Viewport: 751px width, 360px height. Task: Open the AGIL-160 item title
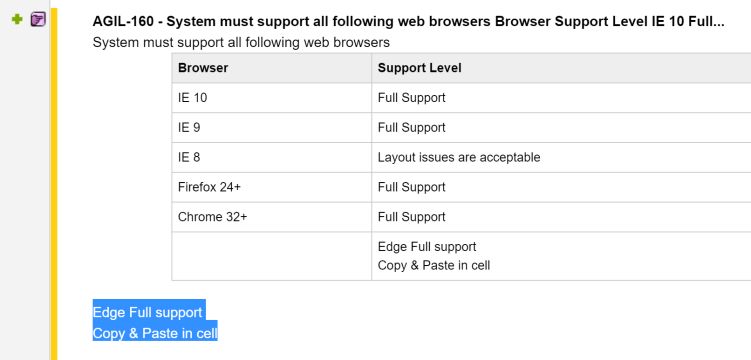[x=408, y=22]
